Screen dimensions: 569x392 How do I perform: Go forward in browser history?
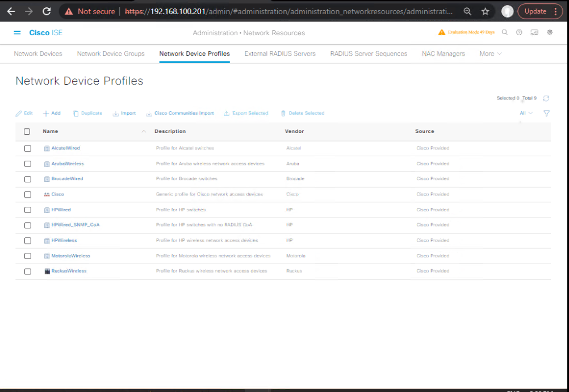pos(28,11)
